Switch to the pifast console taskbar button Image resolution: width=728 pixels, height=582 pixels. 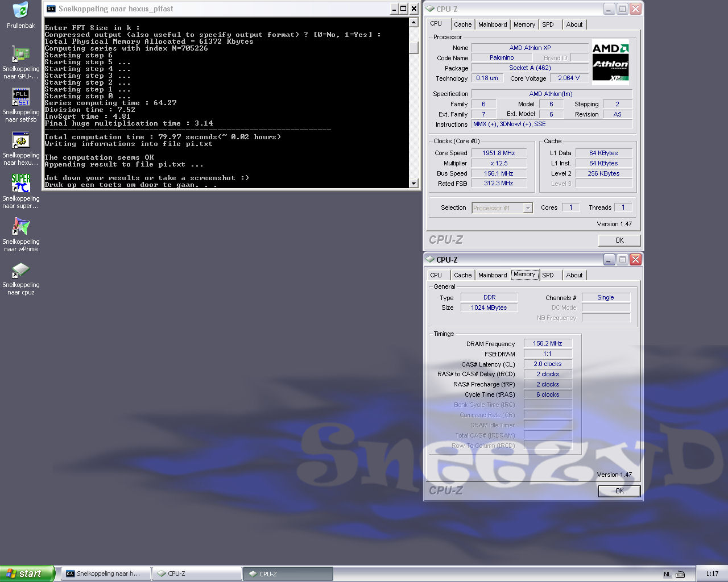107,573
